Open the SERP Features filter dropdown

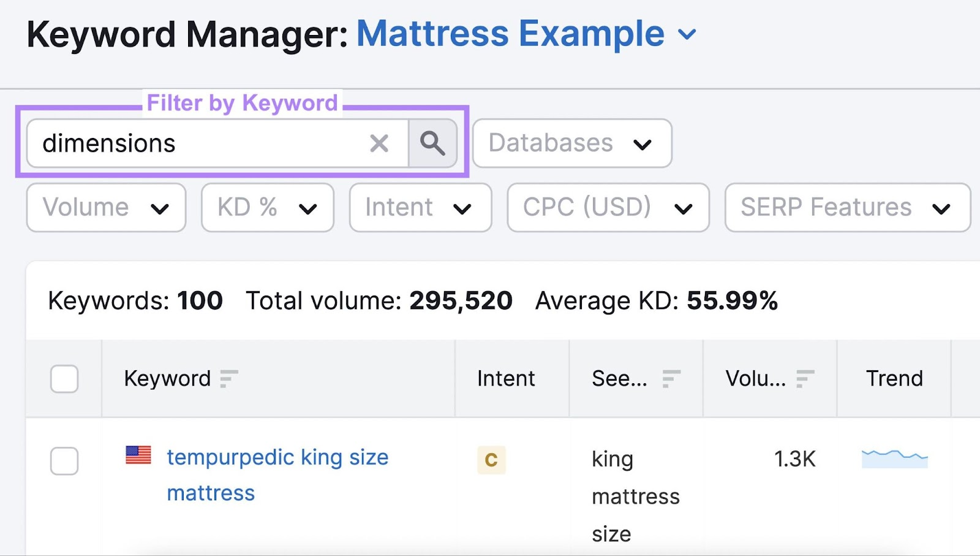[846, 207]
